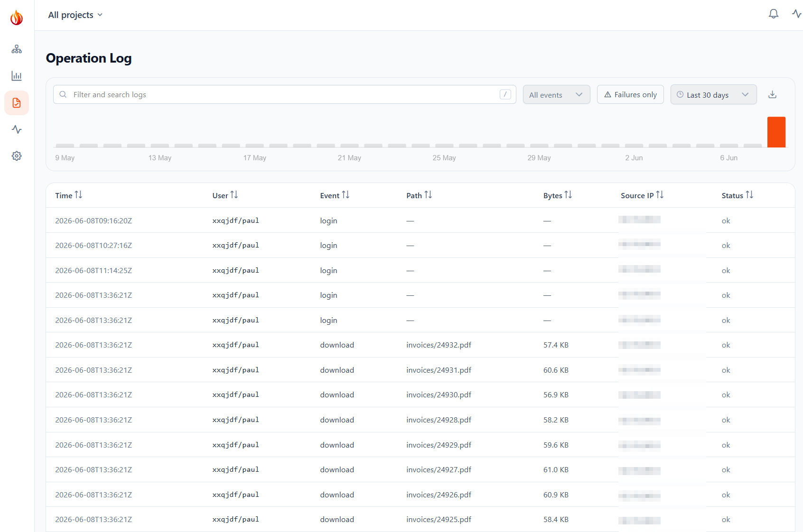Sort by Status column arrows
Image resolution: width=803 pixels, height=532 pixels.
pos(749,195)
